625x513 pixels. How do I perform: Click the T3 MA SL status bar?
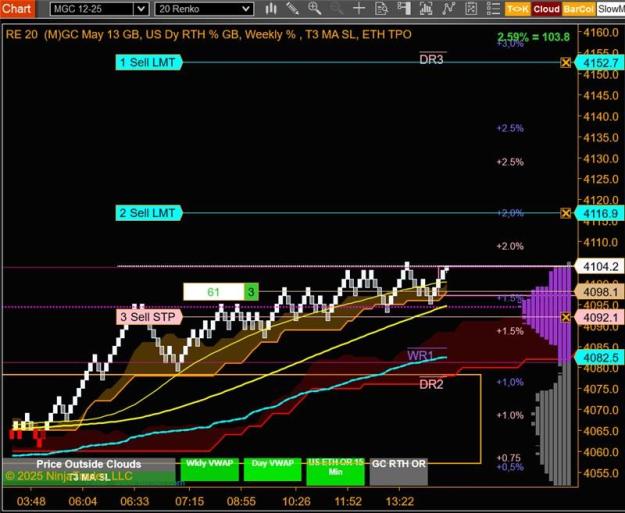coord(88,478)
